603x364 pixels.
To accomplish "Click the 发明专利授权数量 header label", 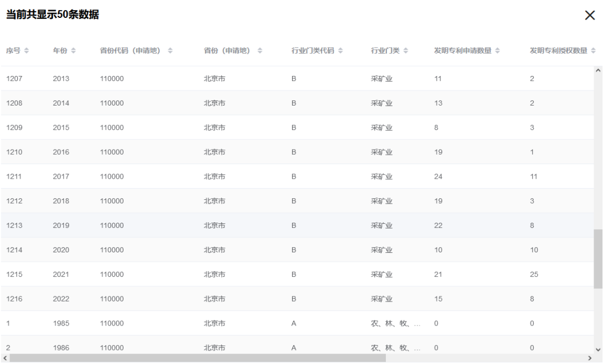I will [559, 51].
